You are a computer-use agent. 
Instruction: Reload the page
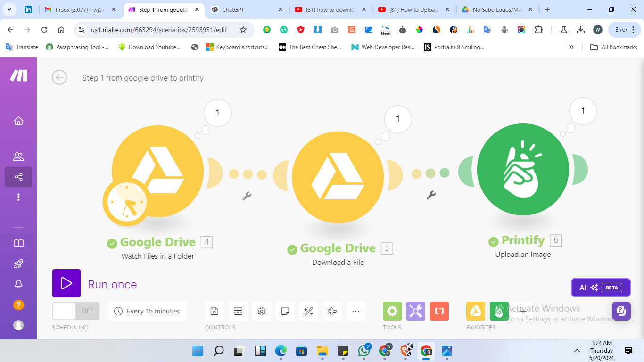click(x=44, y=30)
